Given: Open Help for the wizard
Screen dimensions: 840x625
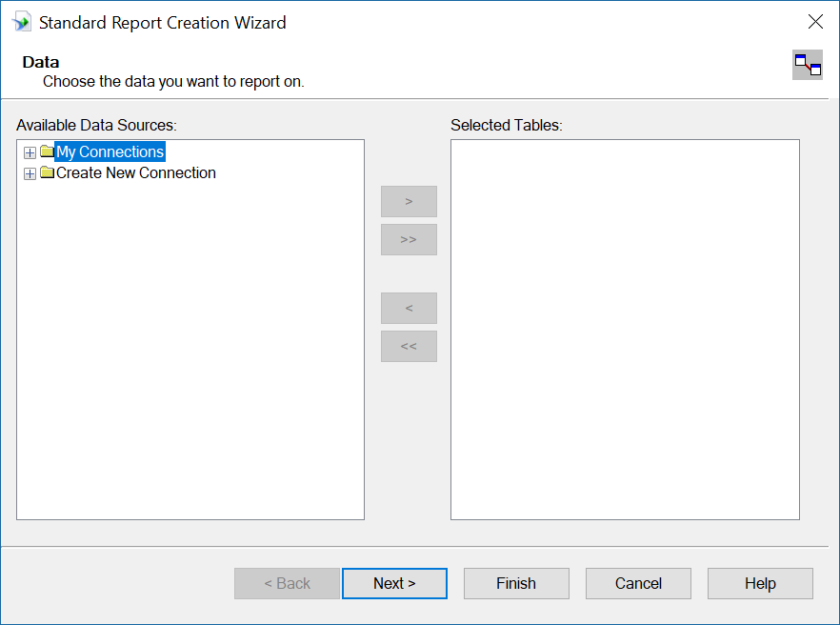Looking at the screenshot, I should click(x=760, y=583).
